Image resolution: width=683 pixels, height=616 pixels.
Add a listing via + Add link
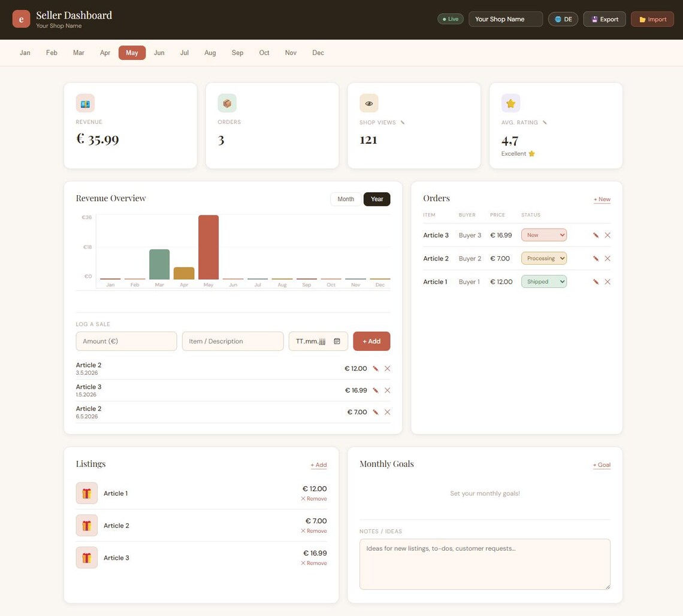318,465
